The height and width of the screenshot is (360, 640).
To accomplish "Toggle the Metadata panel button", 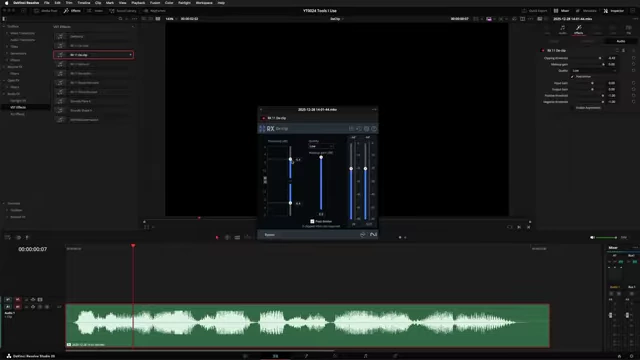I will (x=586, y=11).
